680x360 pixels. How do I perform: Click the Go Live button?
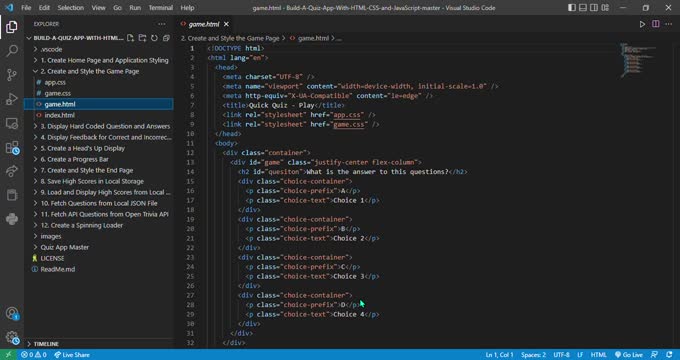[629, 355]
